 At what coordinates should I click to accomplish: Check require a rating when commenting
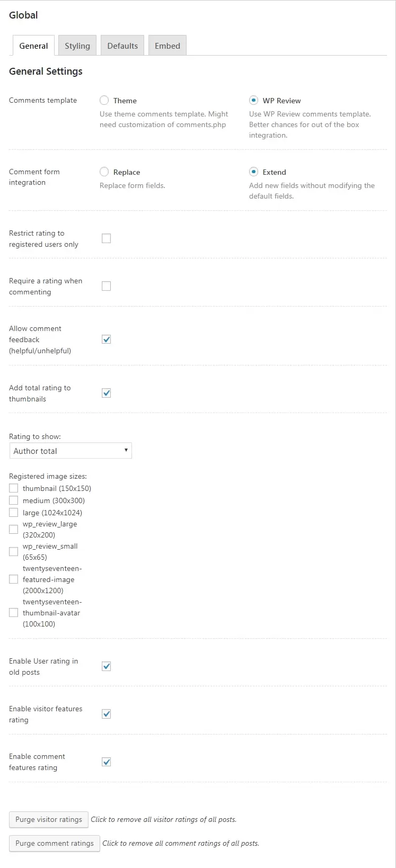(x=107, y=286)
